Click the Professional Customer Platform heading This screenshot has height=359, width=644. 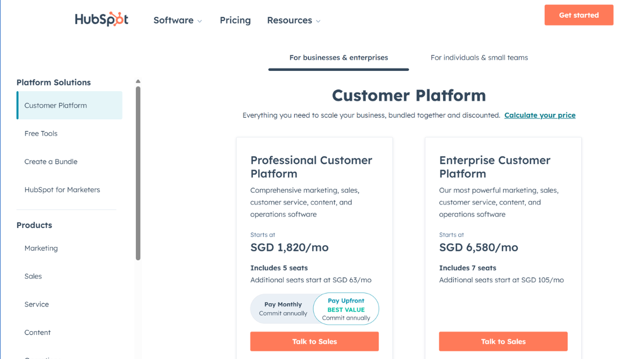312,166
